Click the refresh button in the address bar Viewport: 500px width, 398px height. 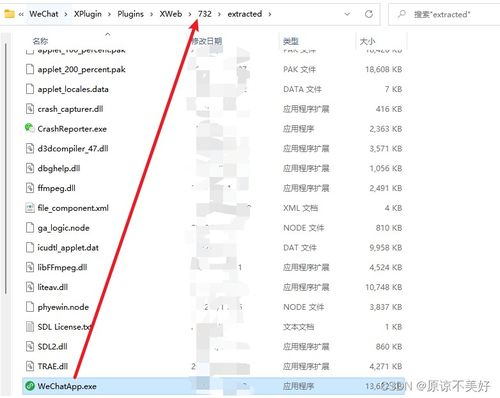(x=369, y=14)
